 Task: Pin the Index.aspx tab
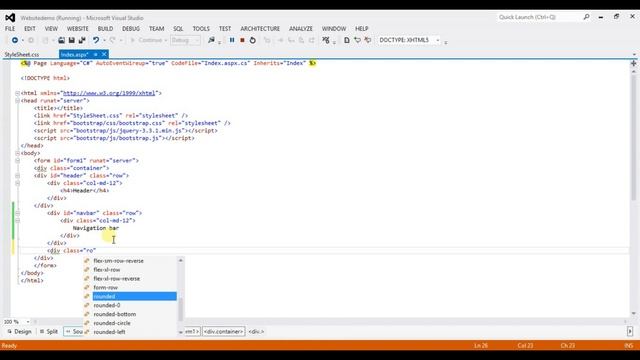(x=96, y=54)
